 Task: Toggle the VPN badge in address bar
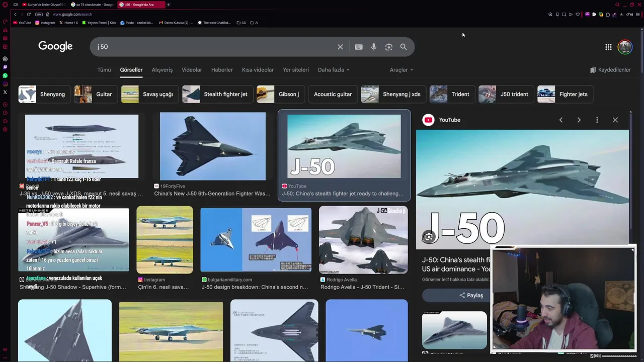coord(39,14)
